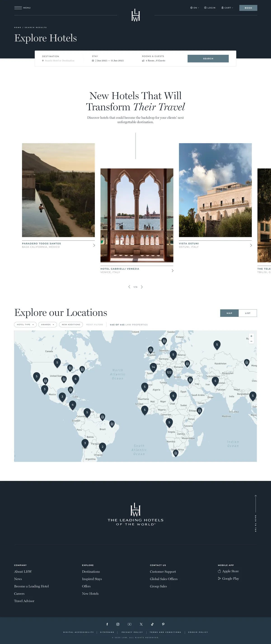Click the Book button
The image size is (271, 644).
pos(248,8)
